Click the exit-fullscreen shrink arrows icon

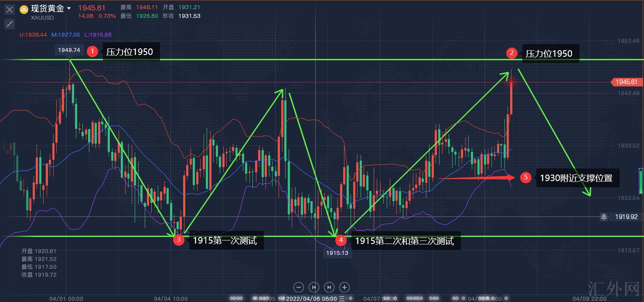click(9, 24)
